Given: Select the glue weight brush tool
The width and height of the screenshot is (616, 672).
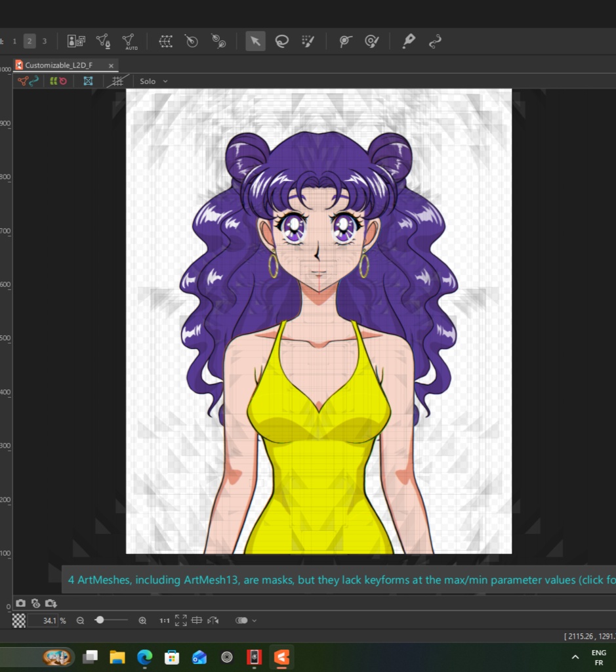Looking at the screenshot, I should (371, 41).
